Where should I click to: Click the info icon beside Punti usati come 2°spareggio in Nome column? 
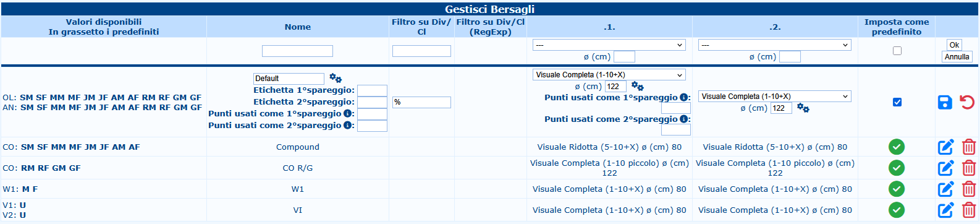(x=348, y=125)
